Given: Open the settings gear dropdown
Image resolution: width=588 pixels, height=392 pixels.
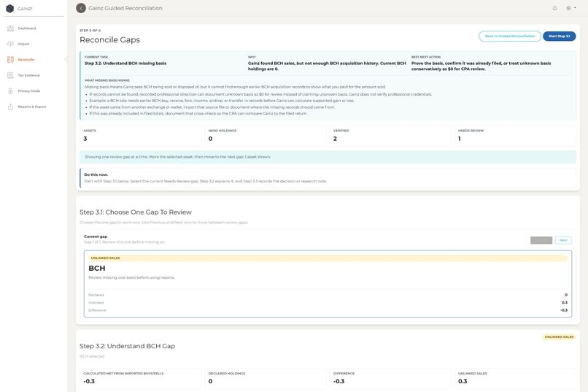Looking at the screenshot, I should click(570, 8).
